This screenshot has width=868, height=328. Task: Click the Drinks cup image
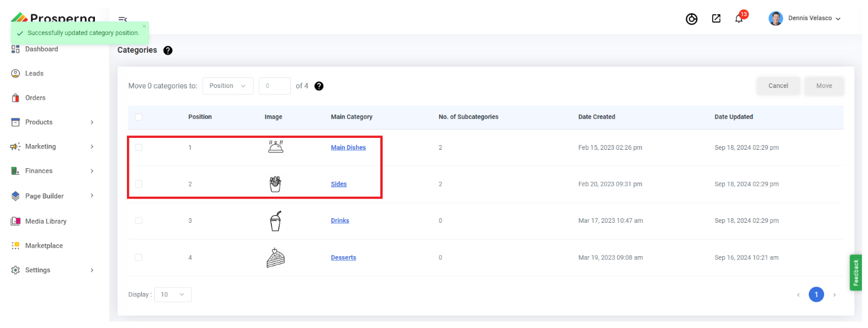coord(275,221)
